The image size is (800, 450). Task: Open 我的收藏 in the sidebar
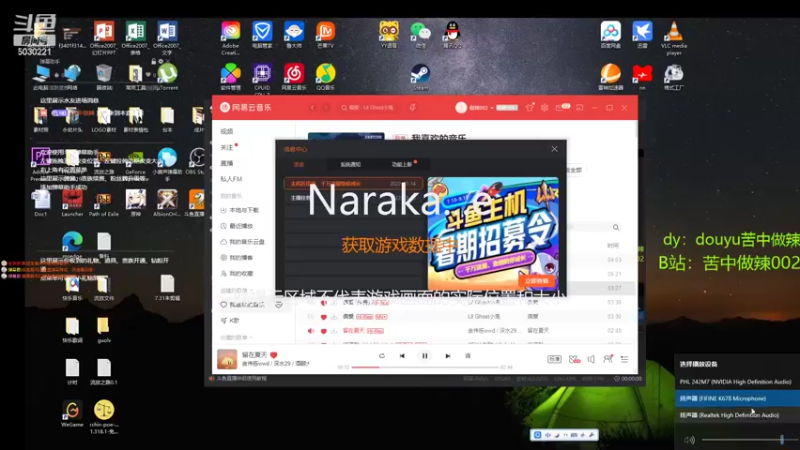237,273
